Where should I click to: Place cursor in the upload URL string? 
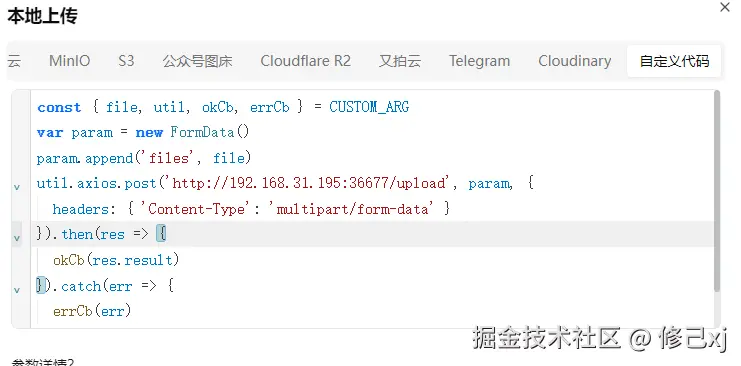[x=310, y=183]
